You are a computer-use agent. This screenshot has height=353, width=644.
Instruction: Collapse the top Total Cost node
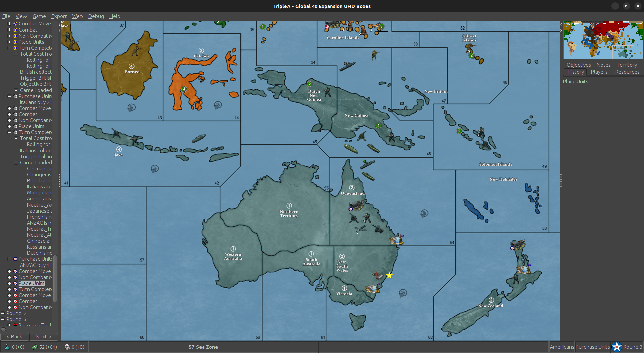pos(16,54)
